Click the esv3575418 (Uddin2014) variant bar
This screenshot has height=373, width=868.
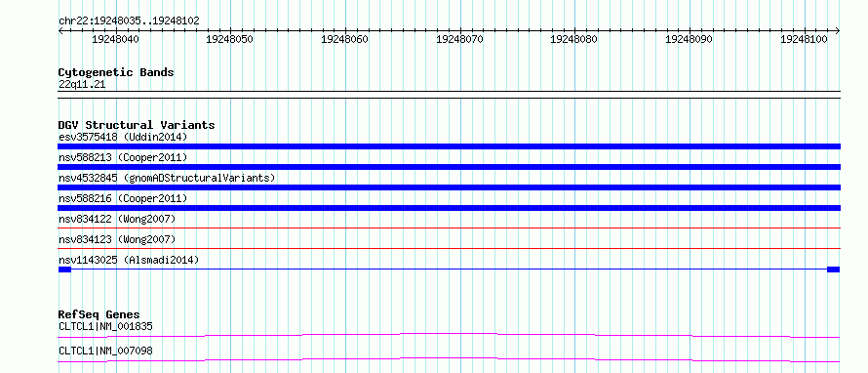[x=449, y=146]
